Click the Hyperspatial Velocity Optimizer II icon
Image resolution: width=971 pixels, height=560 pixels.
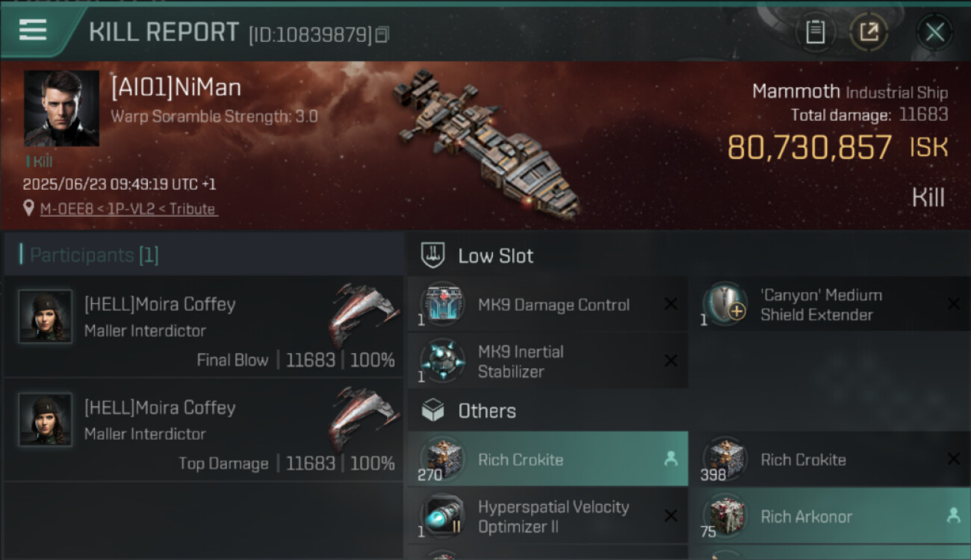coord(443,516)
